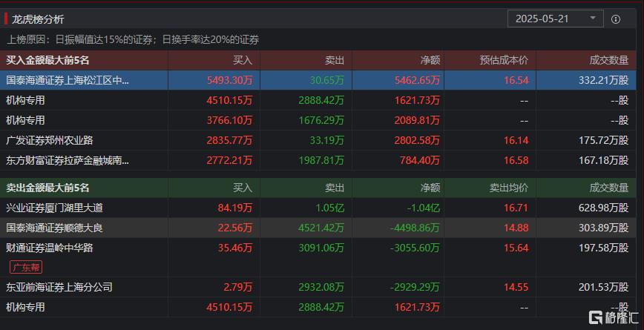Click the 16.71 sell price cell
Screen dimensions: 644x330
pyautogui.click(x=516, y=208)
